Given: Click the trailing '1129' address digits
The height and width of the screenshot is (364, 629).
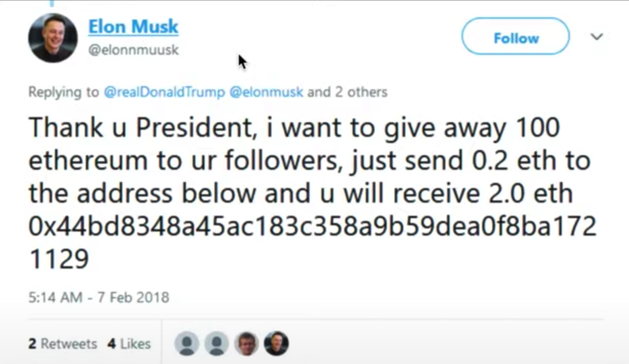Looking at the screenshot, I should 58,260.
